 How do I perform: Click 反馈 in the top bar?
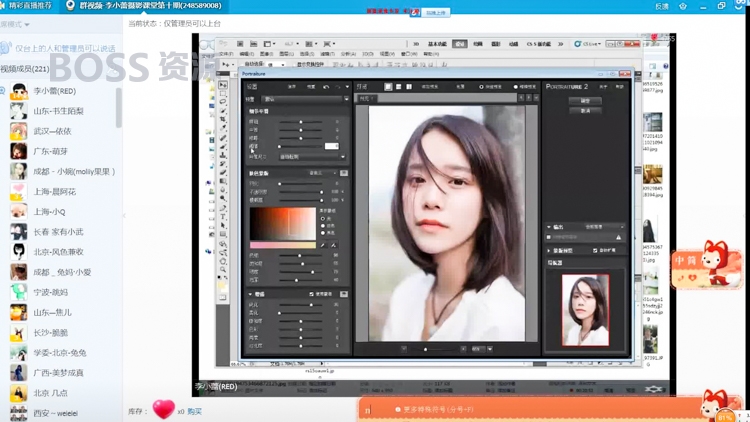pyautogui.click(x=662, y=6)
